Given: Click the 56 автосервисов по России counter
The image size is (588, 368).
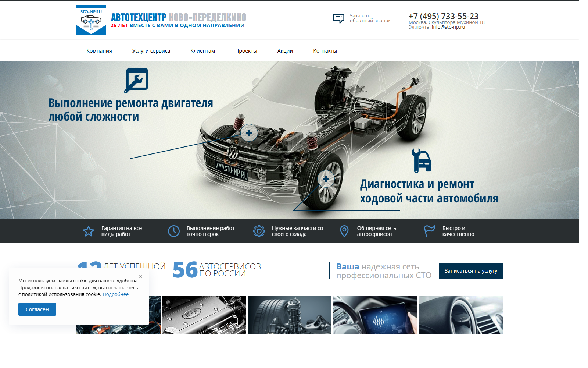Looking at the screenshot, I should coord(217,270).
